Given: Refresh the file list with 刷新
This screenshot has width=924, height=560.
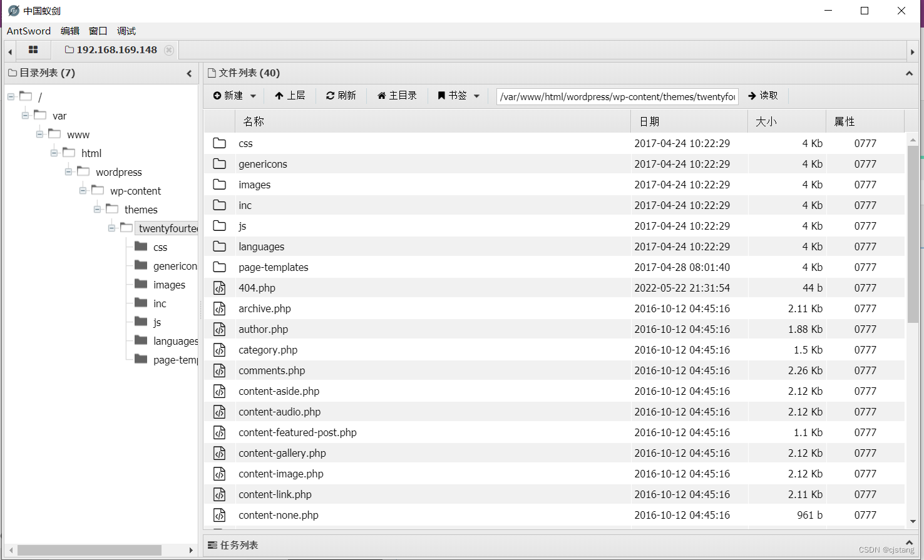Looking at the screenshot, I should 341,96.
